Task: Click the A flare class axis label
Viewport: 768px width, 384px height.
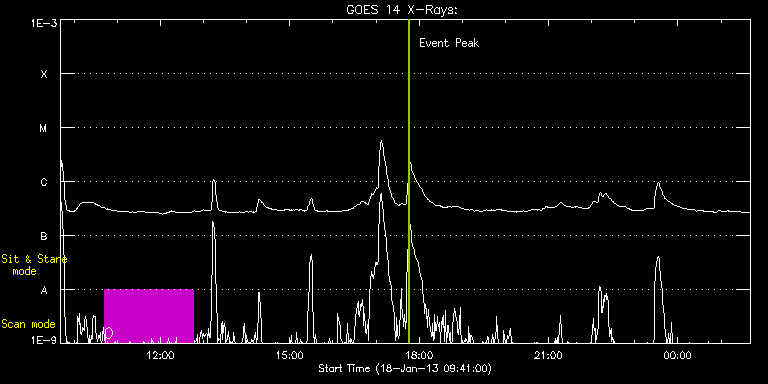Action: click(x=44, y=290)
